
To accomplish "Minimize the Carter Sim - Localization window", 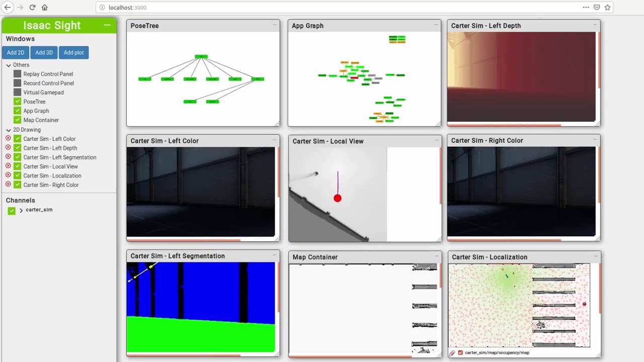I will (596, 256).
